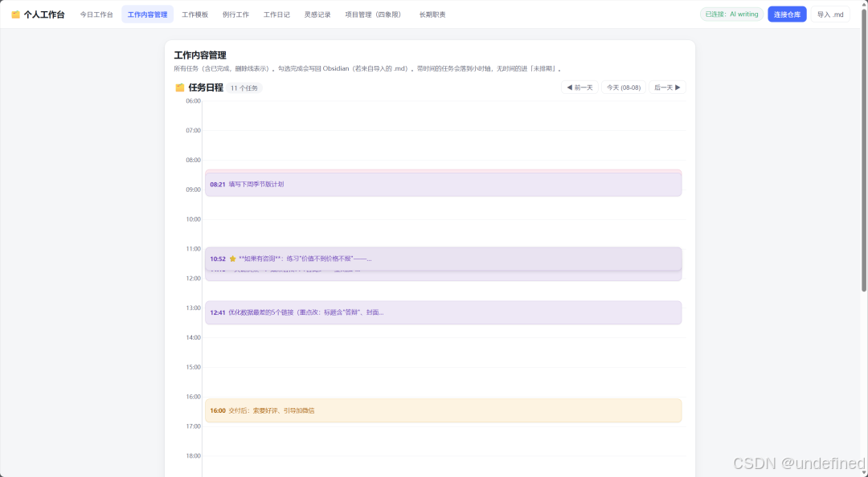The height and width of the screenshot is (477, 868).
Task: Open the 10:52 如果有咨询 task card
Action: click(444, 259)
